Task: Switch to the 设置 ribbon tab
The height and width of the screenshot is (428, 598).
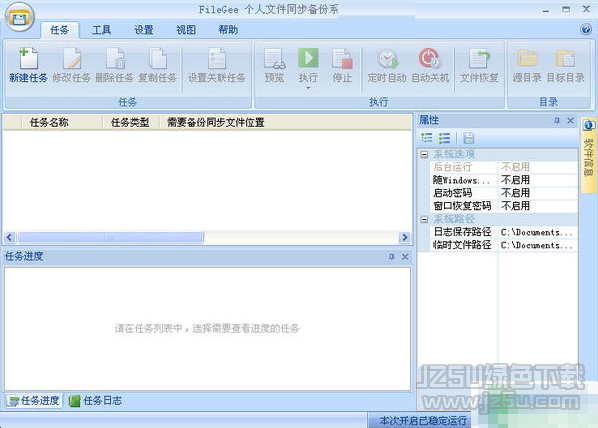Action: pyautogui.click(x=144, y=30)
